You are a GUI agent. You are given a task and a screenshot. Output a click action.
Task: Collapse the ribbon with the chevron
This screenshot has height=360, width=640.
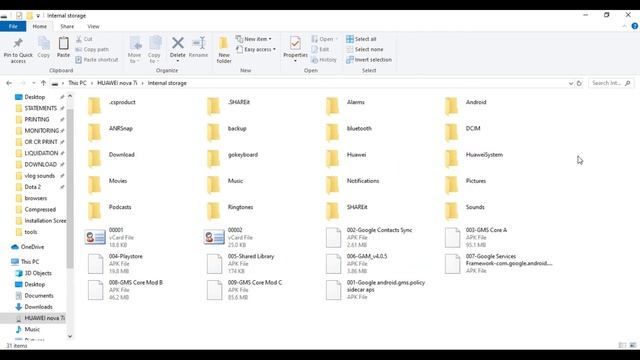(624, 26)
